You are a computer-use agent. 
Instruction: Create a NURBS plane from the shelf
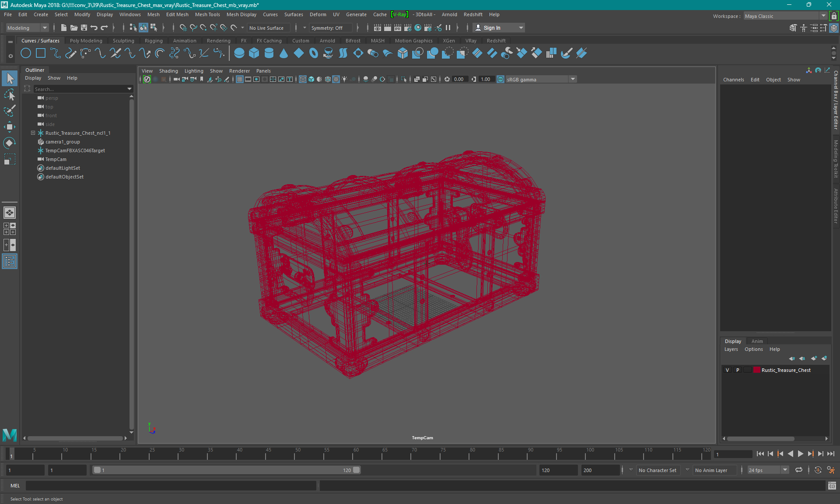tap(299, 53)
